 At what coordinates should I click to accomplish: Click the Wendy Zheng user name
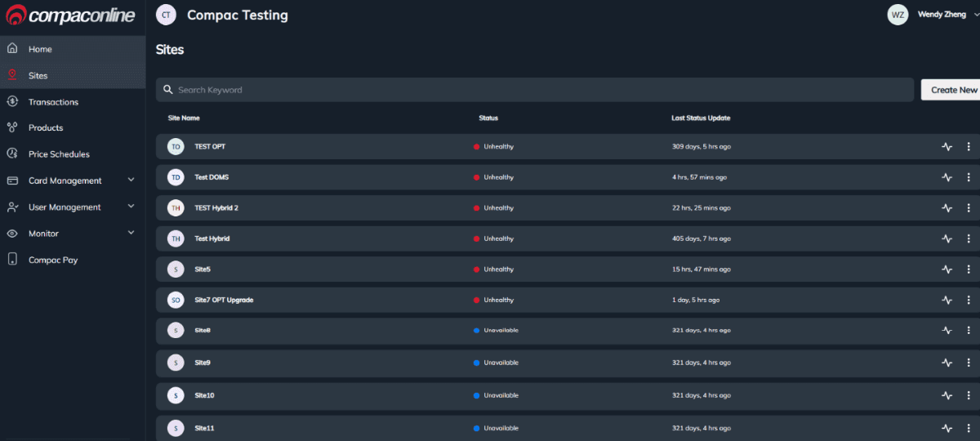click(x=942, y=15)
